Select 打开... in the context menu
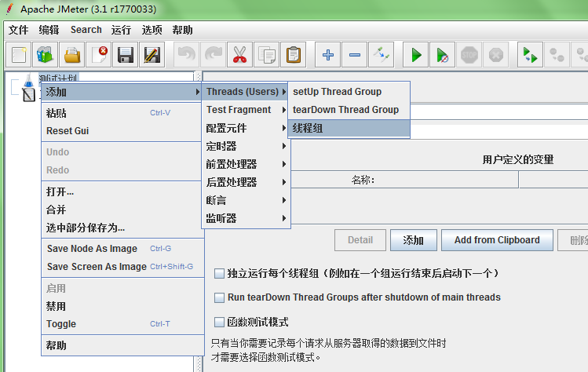This screenshot has width=588, height=372. [x=122, y=191]
